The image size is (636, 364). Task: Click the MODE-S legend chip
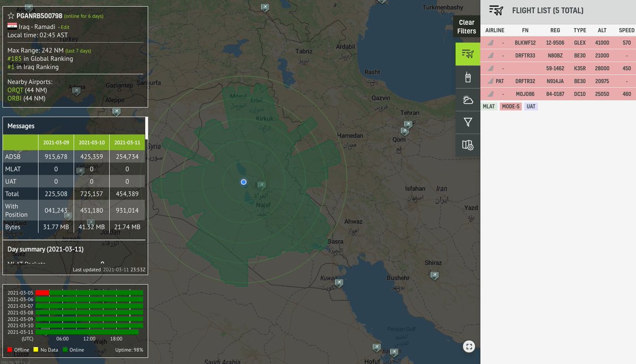click(x=511, y=106)
